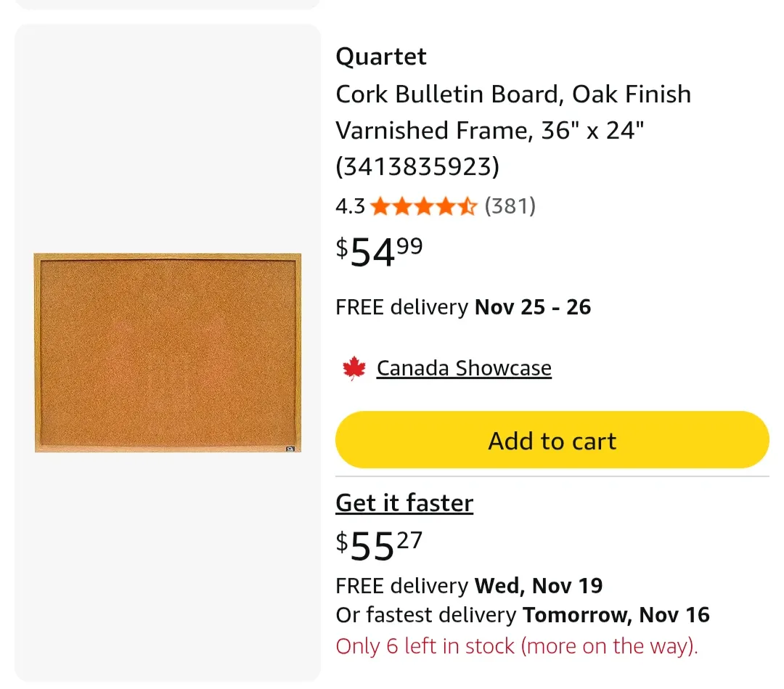
Task: Click the review count of 381
Action: [511, 206]
